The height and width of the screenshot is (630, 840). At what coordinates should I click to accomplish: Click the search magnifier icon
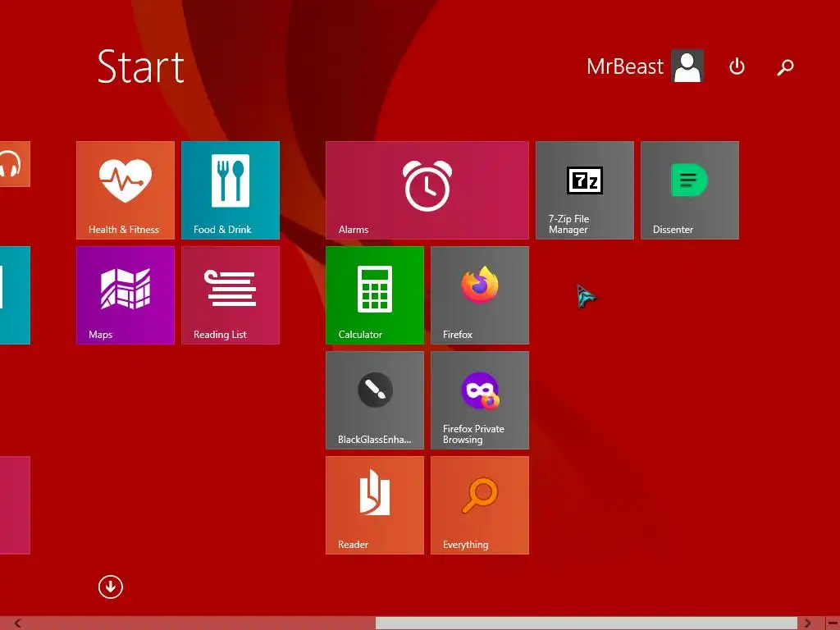pyautogui.click(x=785, y=67)
